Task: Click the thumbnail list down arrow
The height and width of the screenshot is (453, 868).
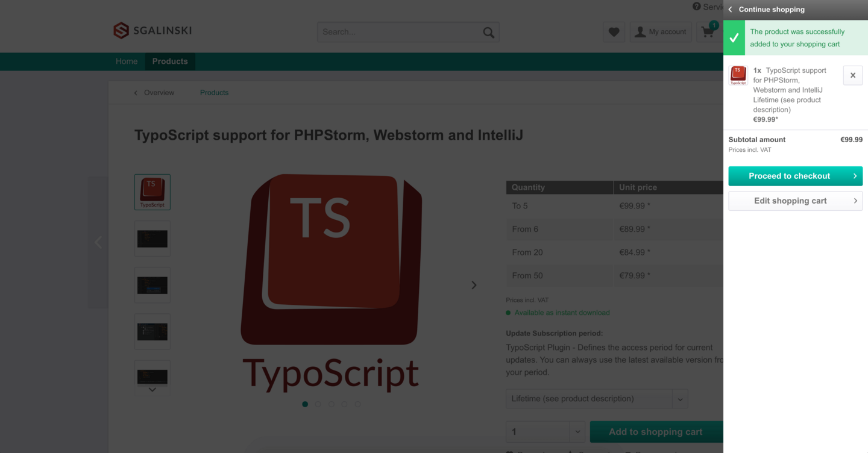Action: click(153, 390)
